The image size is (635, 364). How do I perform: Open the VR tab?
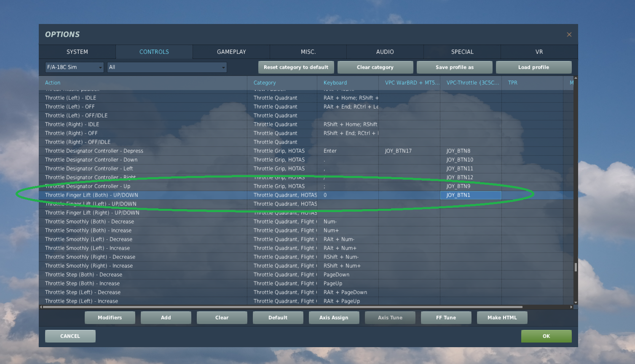point(539,52)
